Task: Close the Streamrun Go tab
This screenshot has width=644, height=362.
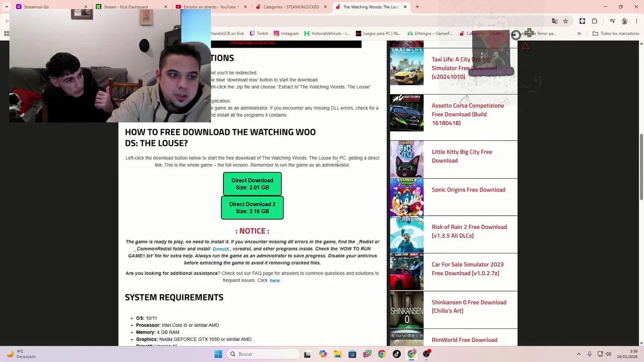Action: (x=86, y=7)
